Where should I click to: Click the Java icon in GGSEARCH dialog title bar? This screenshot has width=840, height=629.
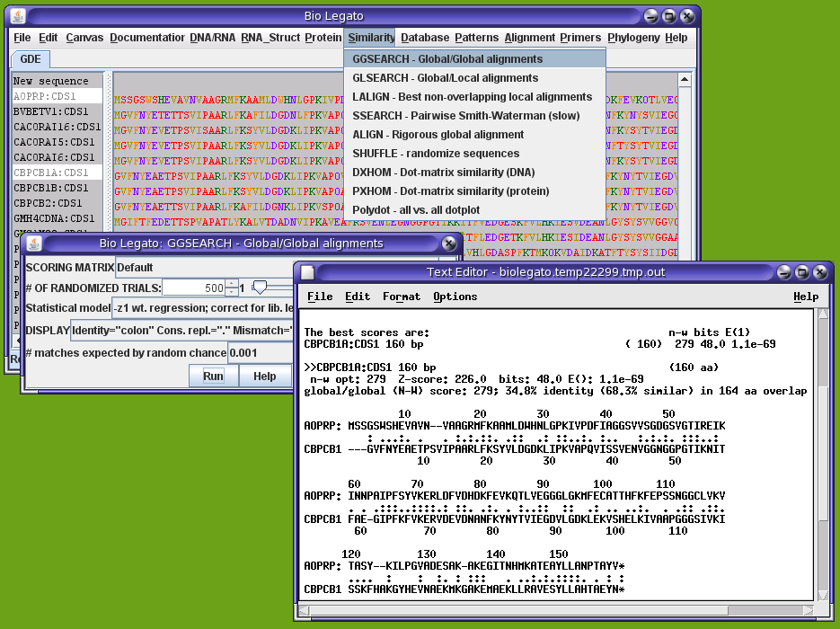pos(34,244)
